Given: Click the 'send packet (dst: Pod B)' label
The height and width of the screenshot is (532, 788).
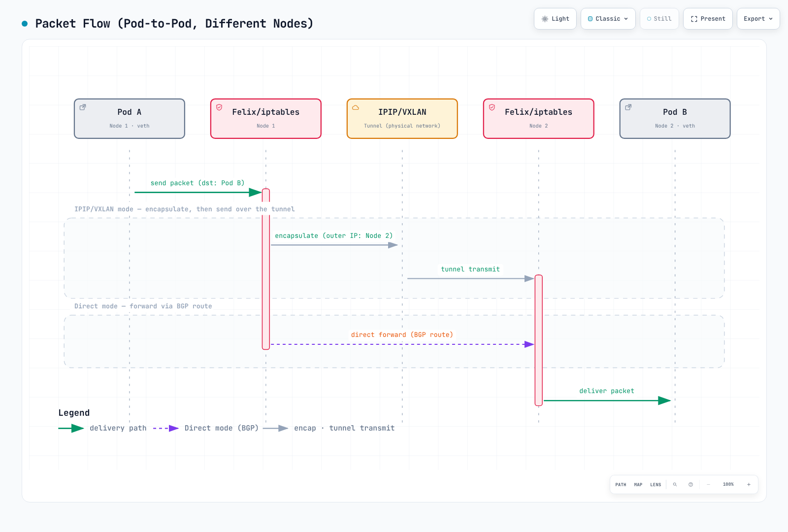Looking at the screenshot, I should 197,183.
